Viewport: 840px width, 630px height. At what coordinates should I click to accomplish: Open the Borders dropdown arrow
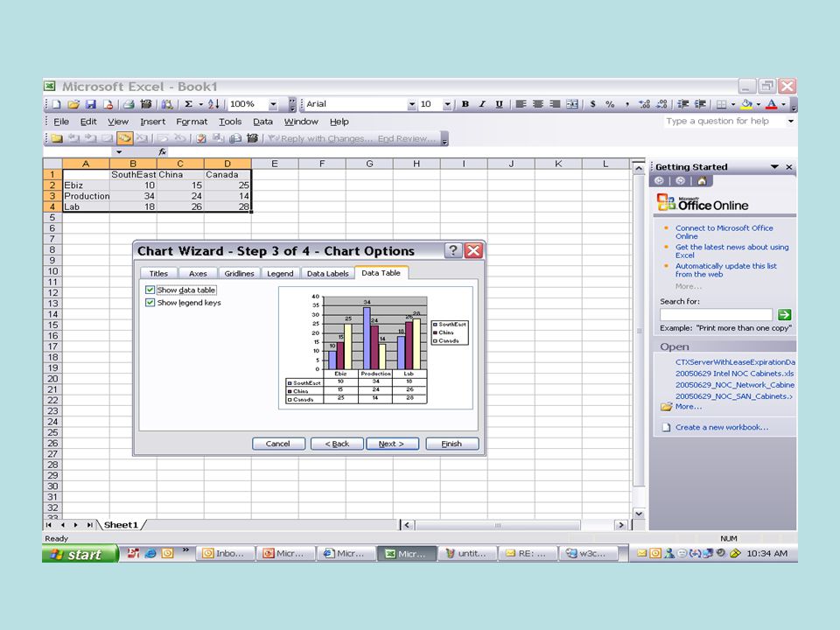(733, 104)
